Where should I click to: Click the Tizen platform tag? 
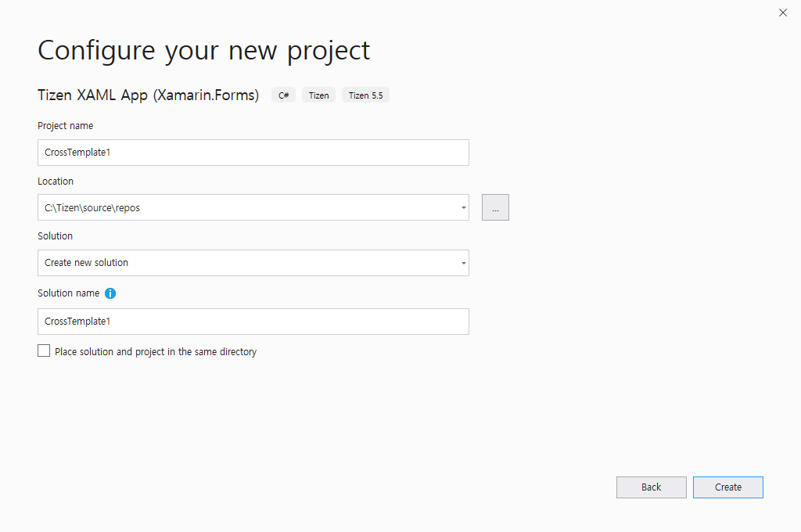point(318,95)
